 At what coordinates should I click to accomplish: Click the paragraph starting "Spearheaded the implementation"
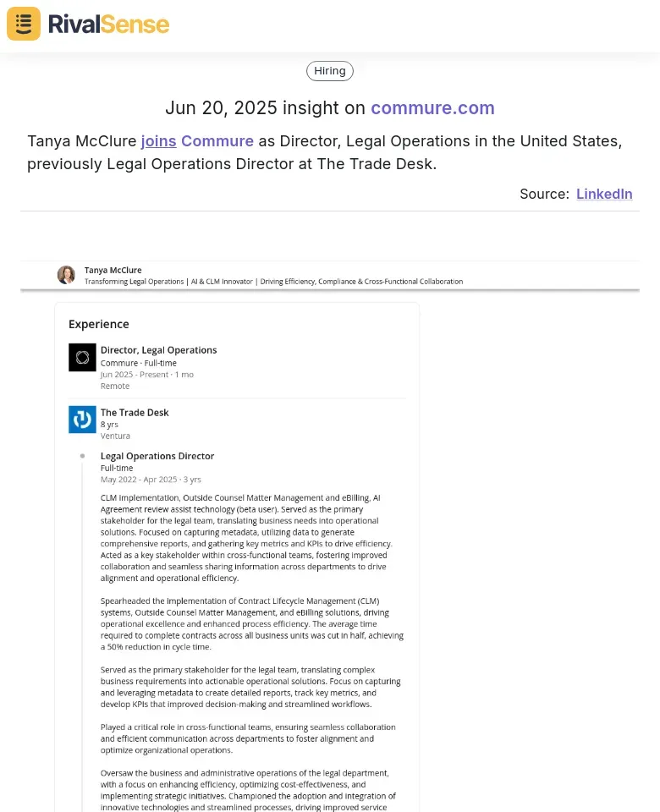[252, 624]
